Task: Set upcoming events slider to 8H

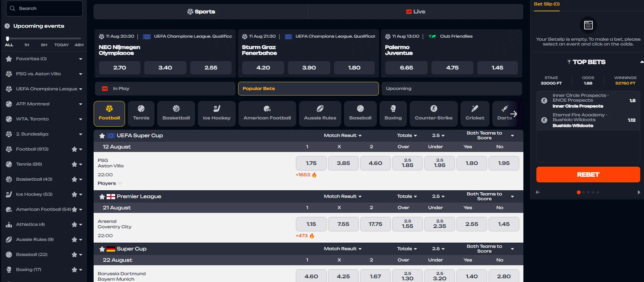Action: (44, 45)
